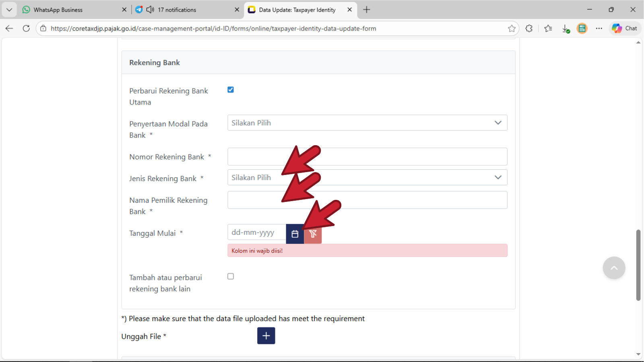Click the scroll-to-top round button
Screen dimensions: 644x362
point(614,268)
